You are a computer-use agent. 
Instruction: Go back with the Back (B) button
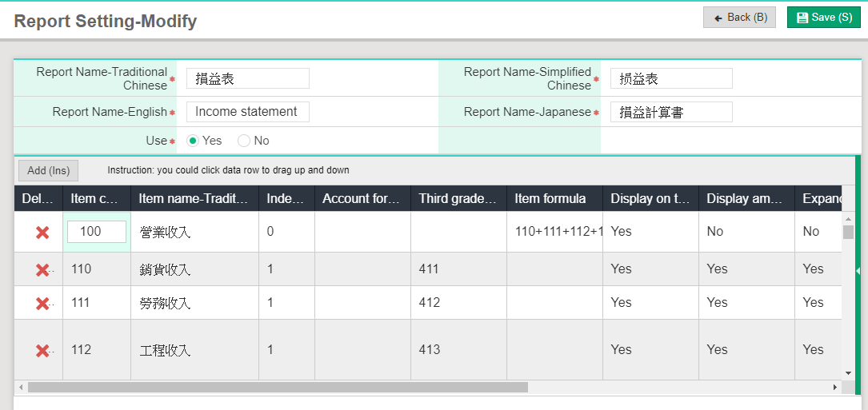point(739,18)
